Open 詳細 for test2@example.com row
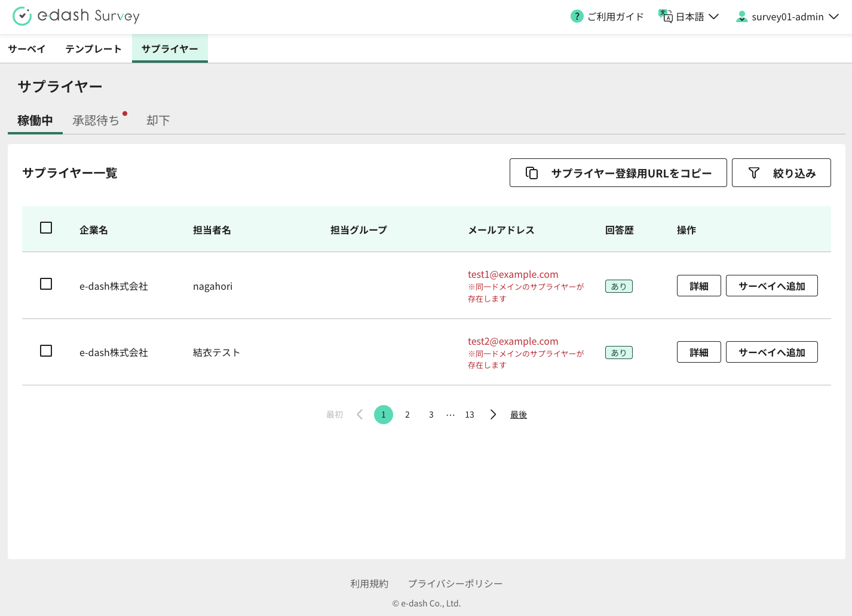This screenshot has width=852, height=616. coord(699,352)
